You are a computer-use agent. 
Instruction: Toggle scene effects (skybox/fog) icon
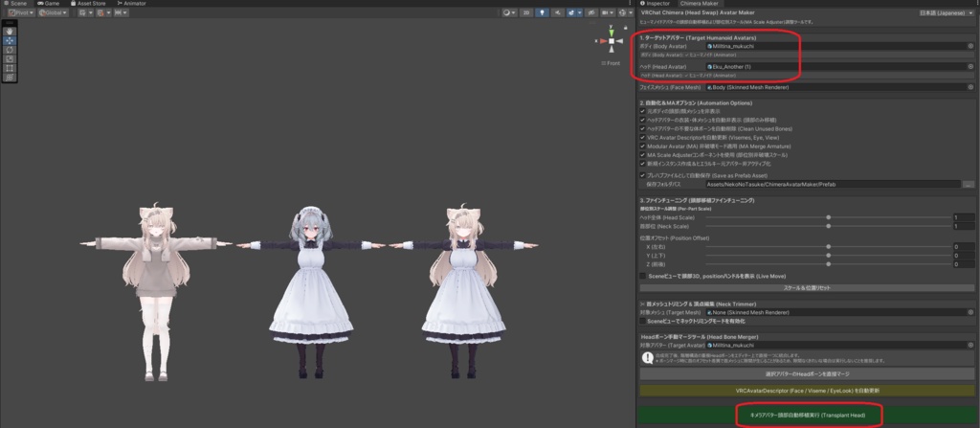point(570,12)
